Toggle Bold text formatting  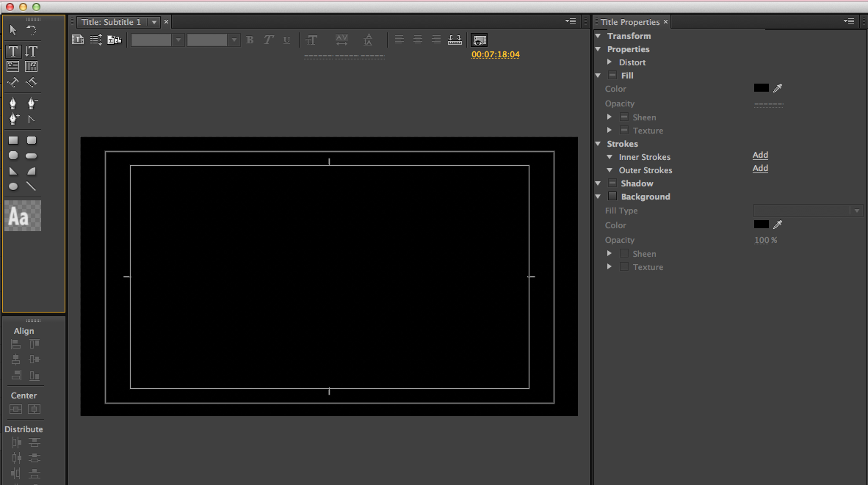(250, 40)
